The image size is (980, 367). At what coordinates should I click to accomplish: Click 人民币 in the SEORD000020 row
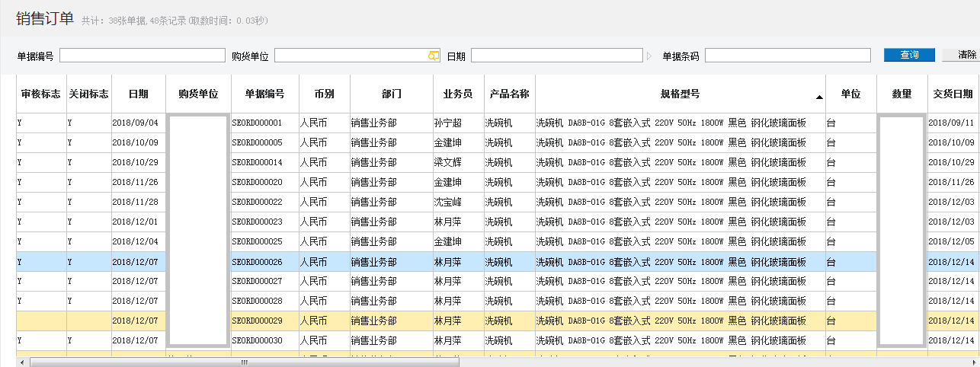324,183
